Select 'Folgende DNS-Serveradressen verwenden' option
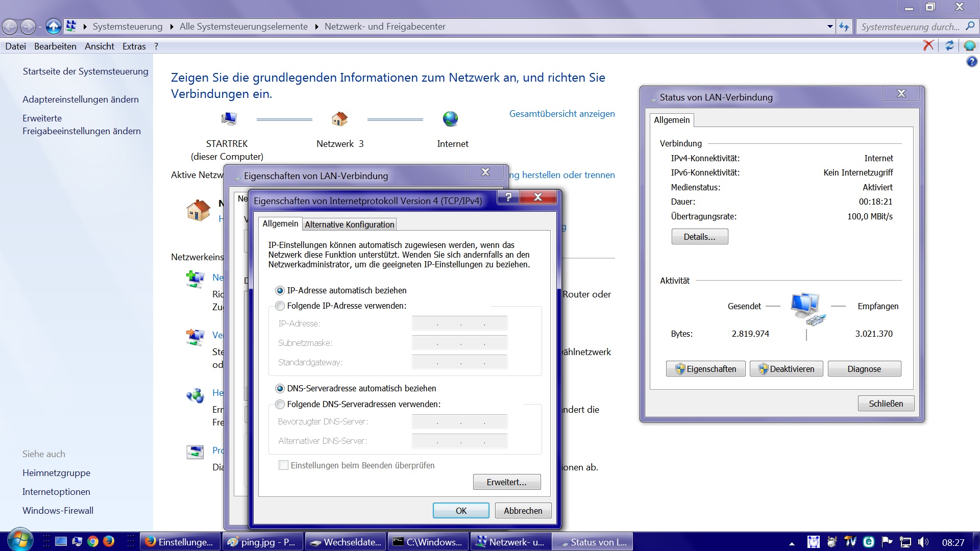 pos(280,405)
